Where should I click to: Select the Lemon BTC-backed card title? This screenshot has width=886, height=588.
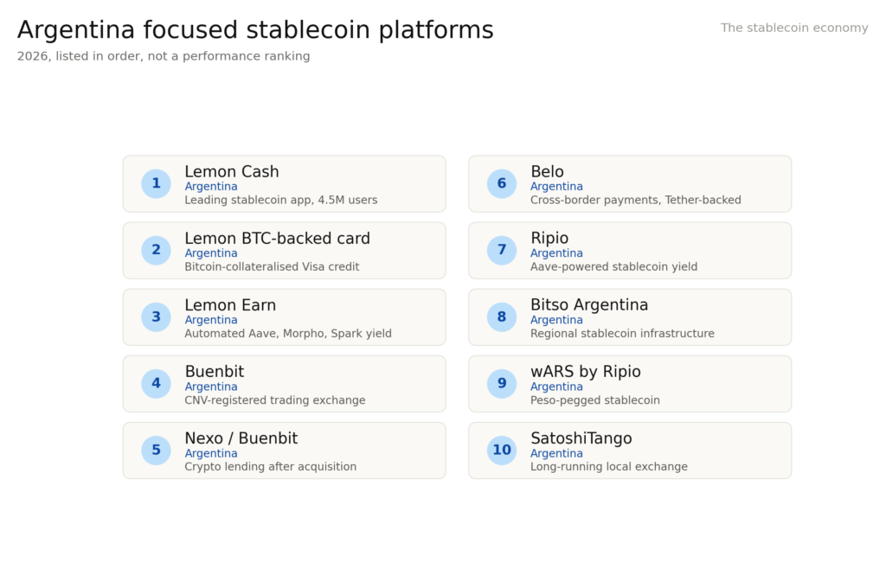click(x=278, y=239)
